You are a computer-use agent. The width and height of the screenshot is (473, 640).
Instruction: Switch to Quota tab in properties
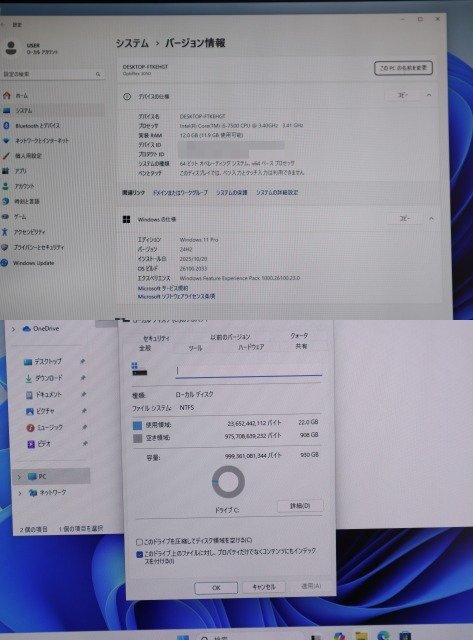(x=299, y=336)
